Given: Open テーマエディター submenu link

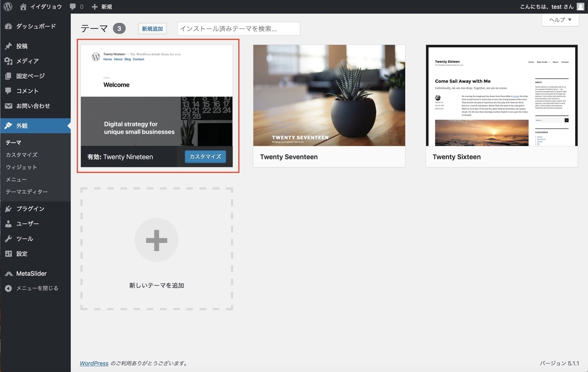Looking at the screenshot, I should (x=27, y=192).
